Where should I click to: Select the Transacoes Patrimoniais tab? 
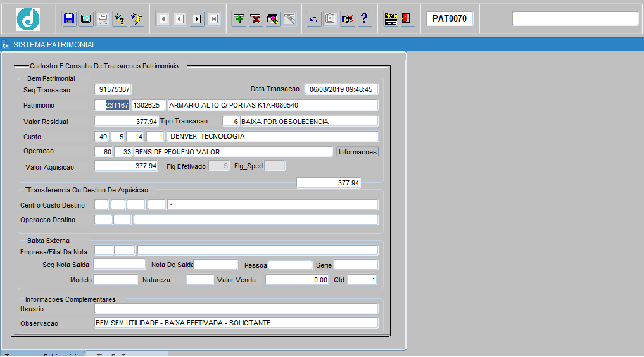click(42, 354)
